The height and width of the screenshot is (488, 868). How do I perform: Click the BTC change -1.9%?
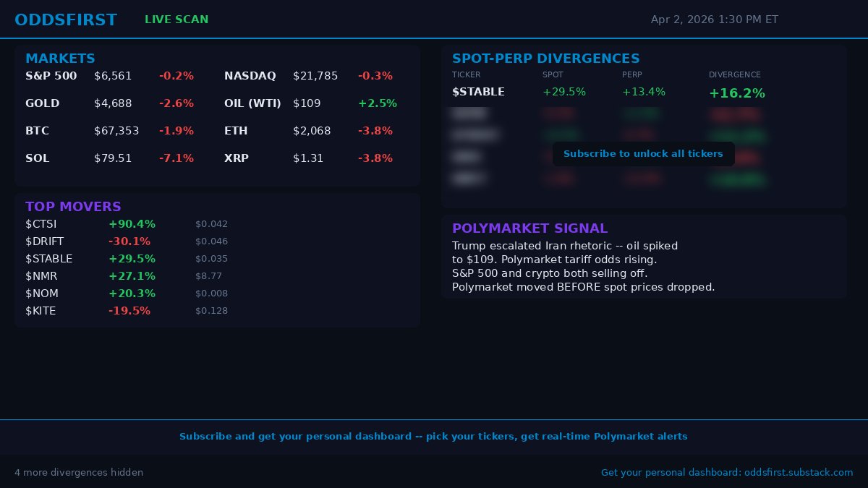(176, 131)
